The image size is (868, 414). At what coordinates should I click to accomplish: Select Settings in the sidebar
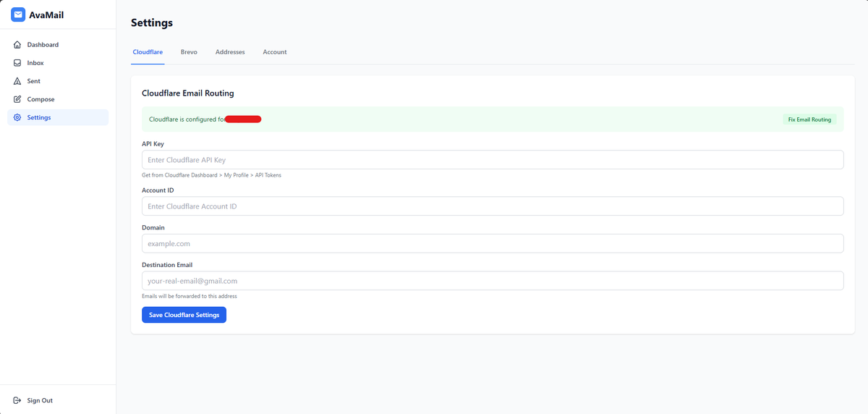tap(58, 117)
